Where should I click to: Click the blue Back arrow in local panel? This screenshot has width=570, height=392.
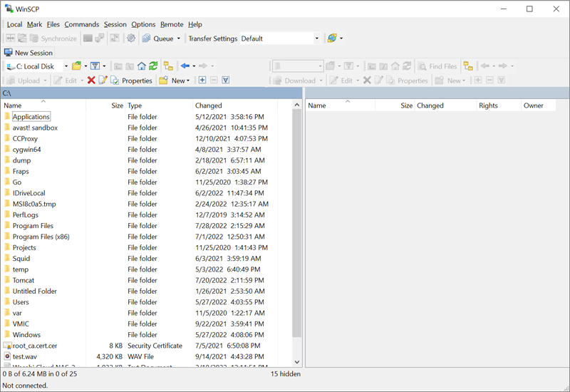(185, 66)
